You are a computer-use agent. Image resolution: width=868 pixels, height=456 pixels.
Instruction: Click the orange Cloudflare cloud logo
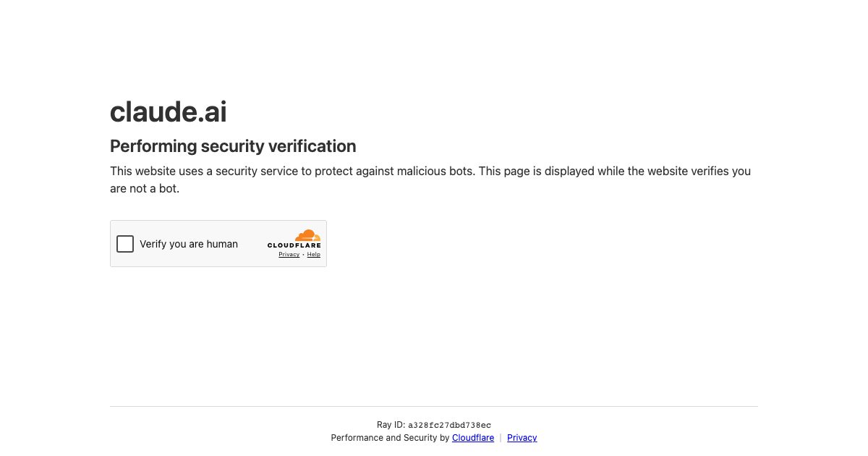(x=307, y=235)
